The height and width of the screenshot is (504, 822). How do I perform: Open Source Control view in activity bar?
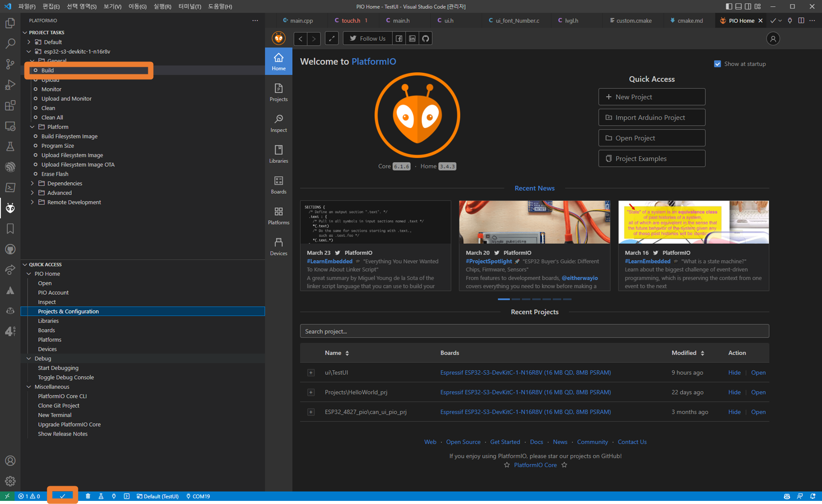[10, 64]
